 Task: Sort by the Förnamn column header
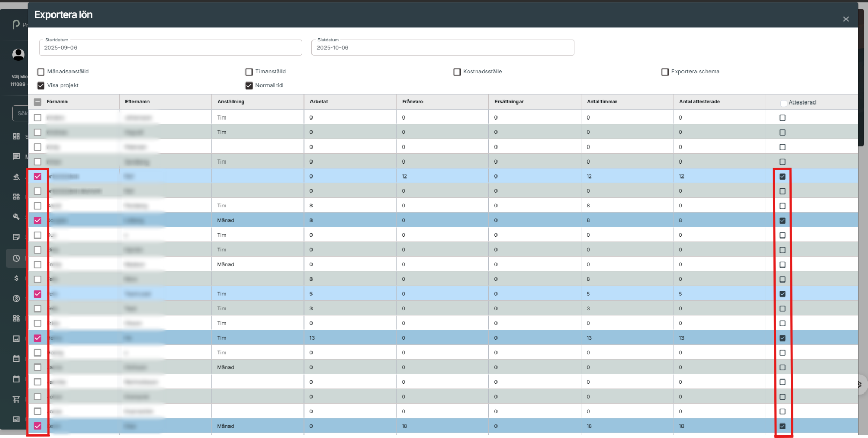[x=57, y=102]
